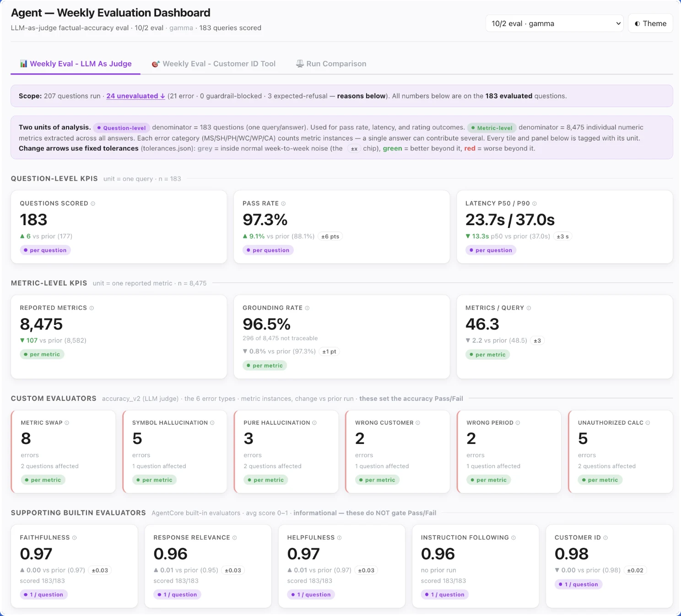Click the 46.3 metrics per query value
This screenshot has height=616, width=681.
point(482,324)
